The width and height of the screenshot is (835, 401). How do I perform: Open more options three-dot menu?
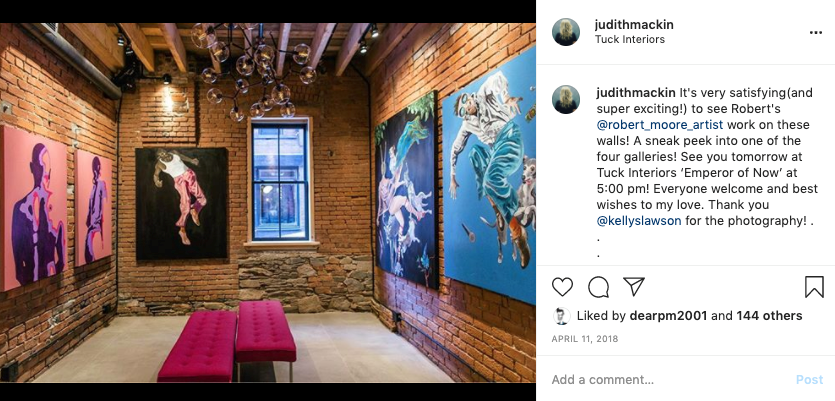[815, 32]
